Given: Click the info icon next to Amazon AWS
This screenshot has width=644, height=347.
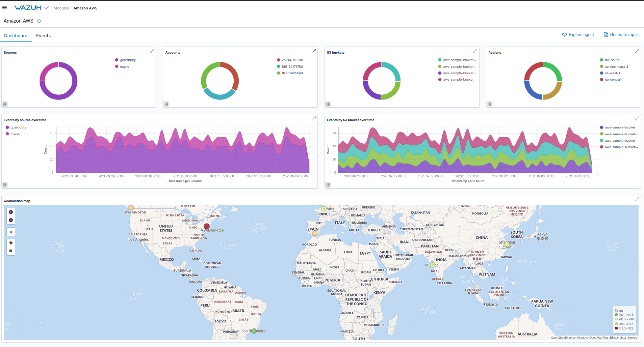Looking at the screenshot, I should [x=39, y=21].
